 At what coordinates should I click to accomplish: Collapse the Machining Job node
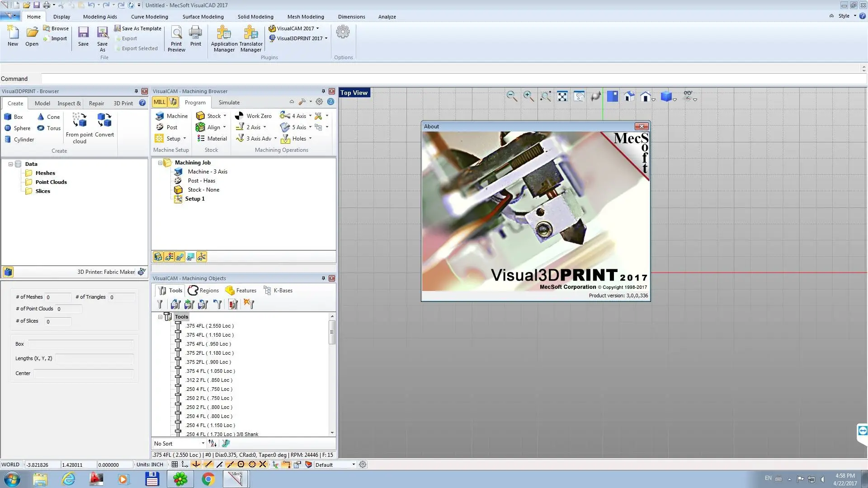(x=160, y=163)
